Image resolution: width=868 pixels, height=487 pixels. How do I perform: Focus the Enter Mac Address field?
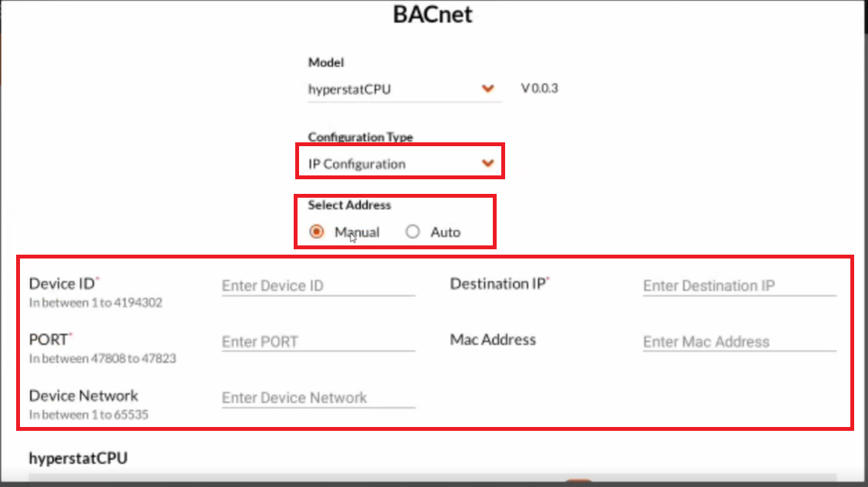(x=739, y=342)
